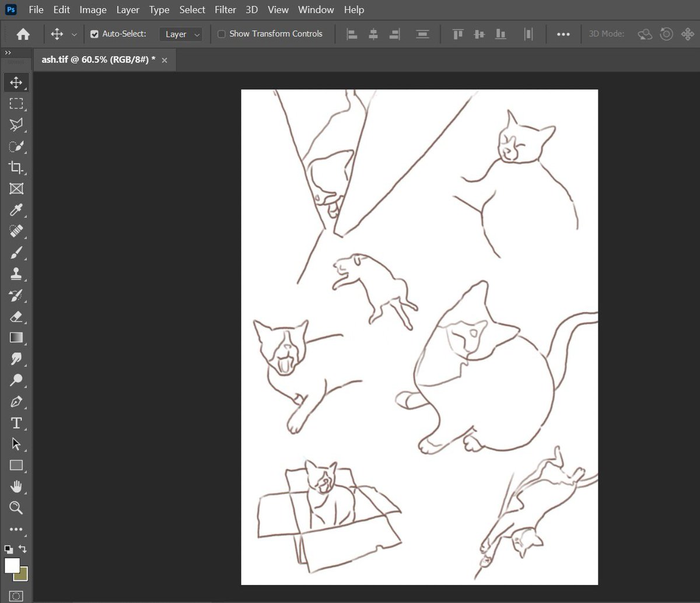Select the Brush tool
This screenshot has height=603, width=700.
tap(16, 252)
